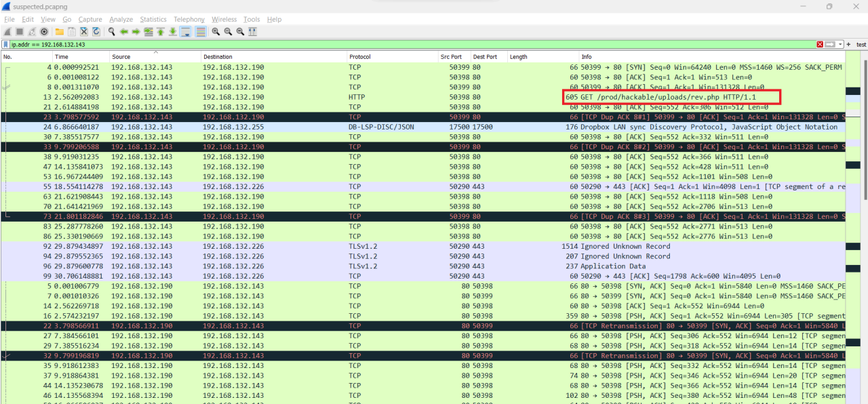The height and width of the screenshot is (404, 868).
Task: Toggle auto-scroll during live capture
Action: click(x=185, y=32)
